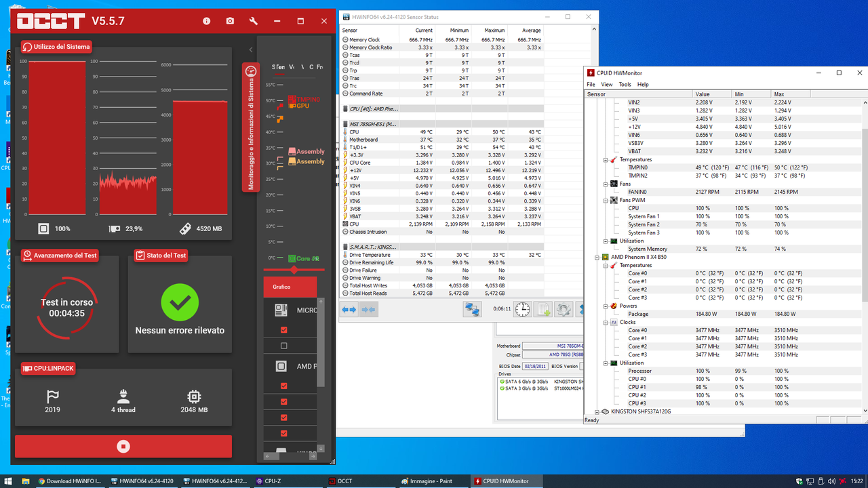The height and width of the screenshot is (488, 868).
Task: Click the 2048 MB memory chip icon
Action: (194, 396)
